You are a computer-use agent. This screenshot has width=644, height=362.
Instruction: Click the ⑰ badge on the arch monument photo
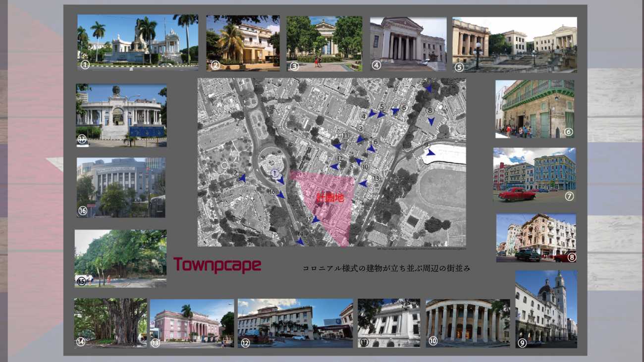[x=82, y=139]
